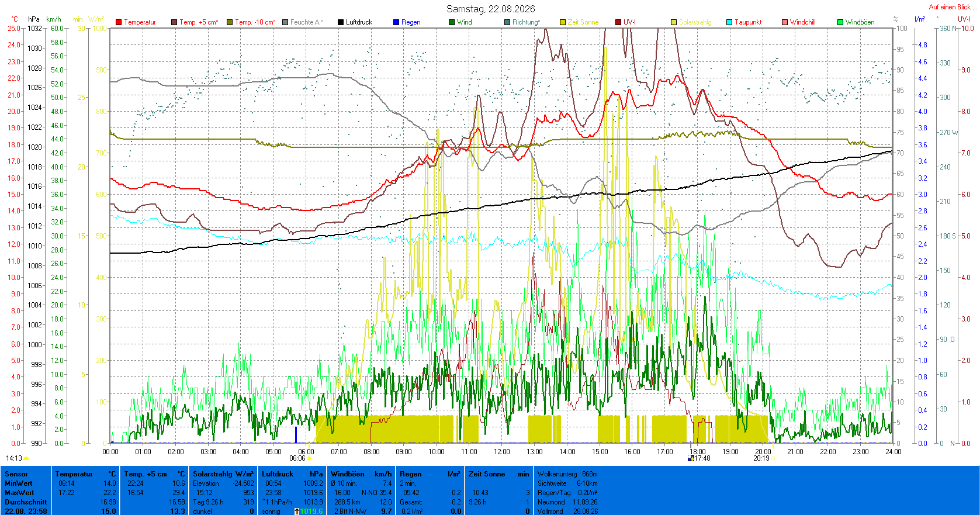The image size is (980, 515).
Task: Select the Windchill legend label
Action: (x=803, y=22)
